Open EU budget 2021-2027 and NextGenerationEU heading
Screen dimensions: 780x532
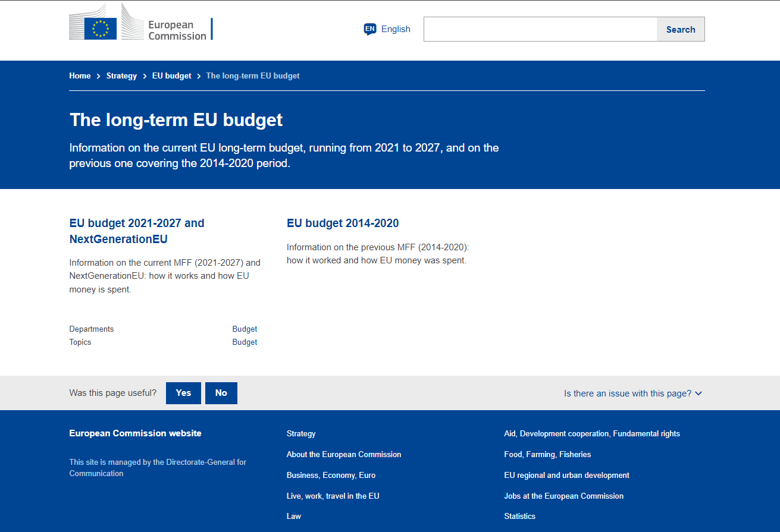(137, 231)
